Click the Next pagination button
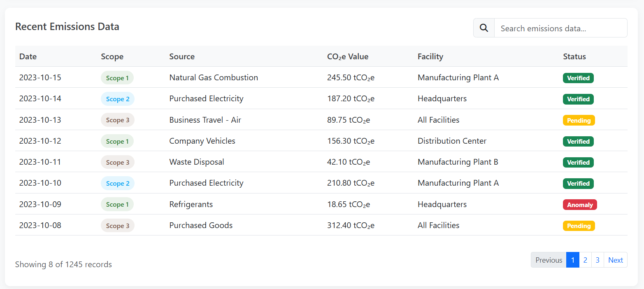The height and width of the screenshot is (289, 644). coord(615,260)
